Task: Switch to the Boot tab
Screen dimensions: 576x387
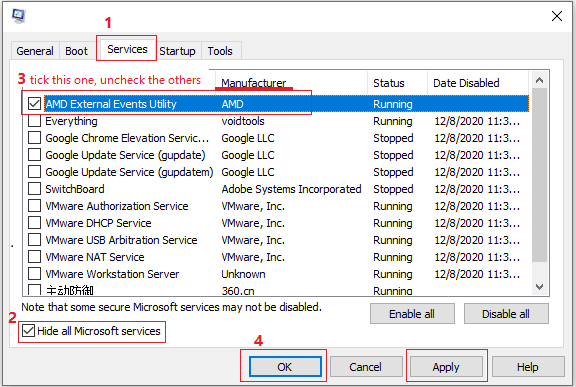Action: [x=76, y=51]
